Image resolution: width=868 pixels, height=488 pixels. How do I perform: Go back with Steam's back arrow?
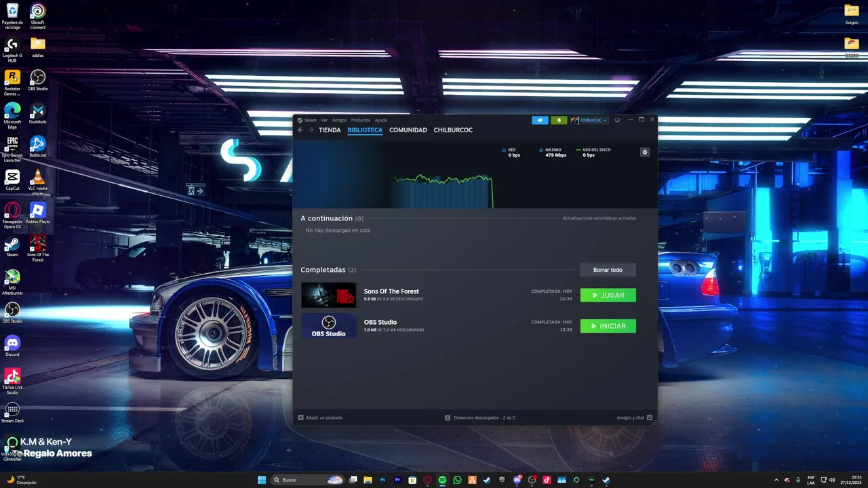coord(300,130)
